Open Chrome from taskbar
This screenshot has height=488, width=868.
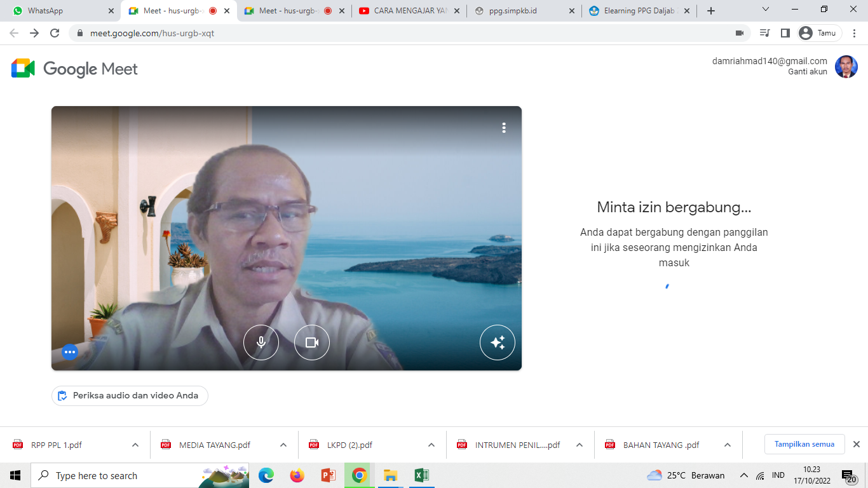coord(359,475)
